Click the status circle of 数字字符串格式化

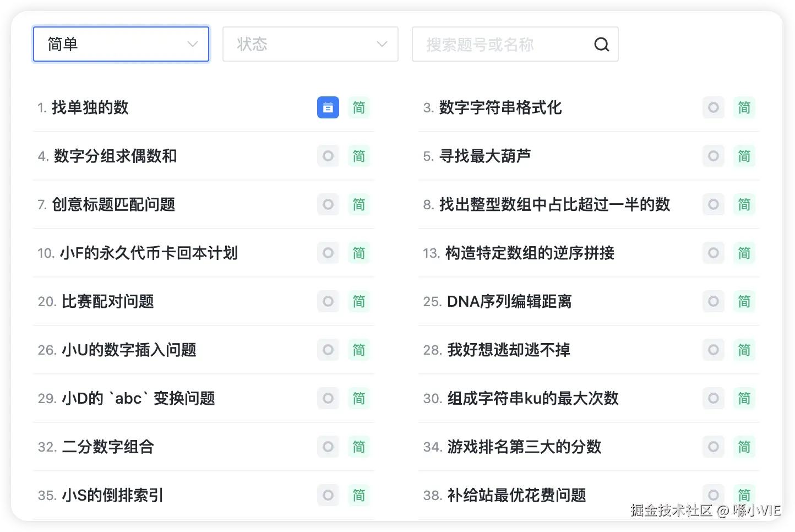(713, 107)
